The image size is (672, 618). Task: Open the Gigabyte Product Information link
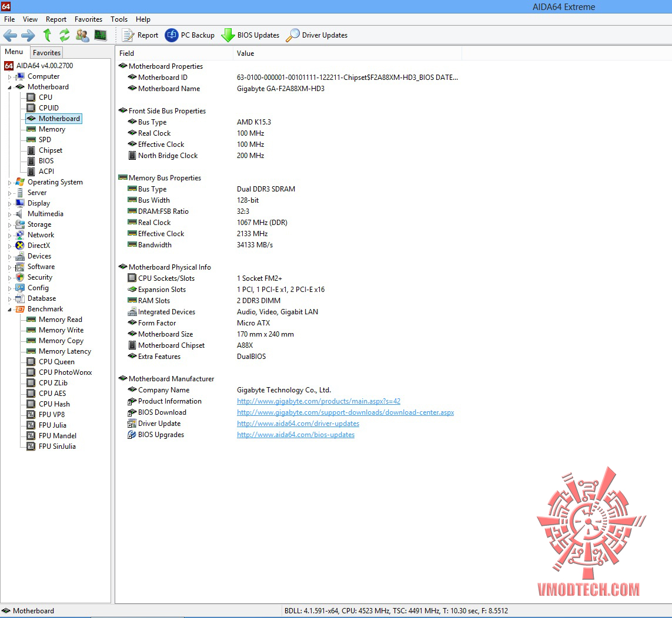(319, 401)
